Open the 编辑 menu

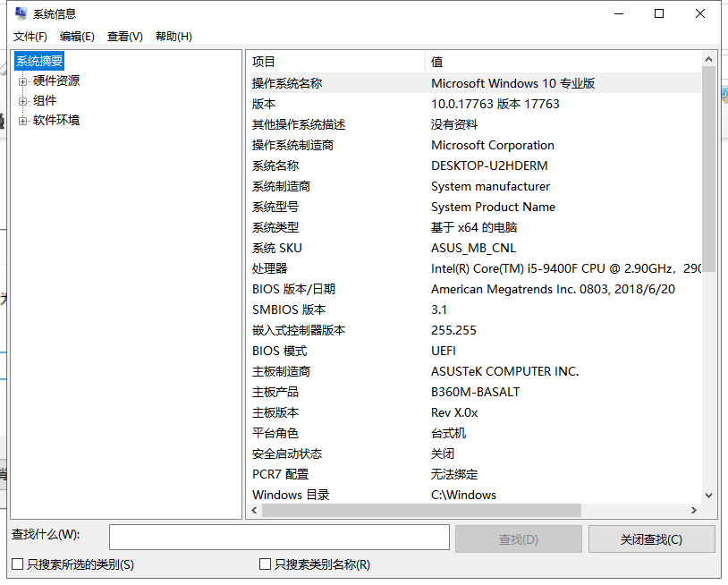tap(77, 37)
